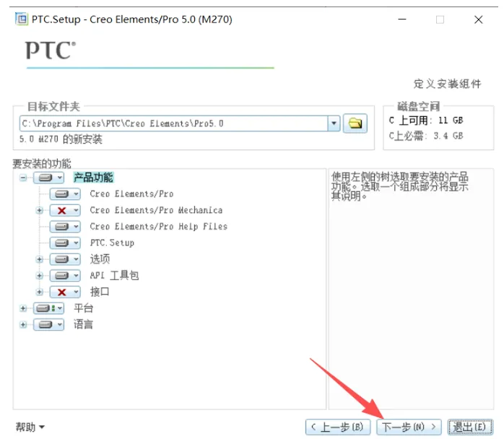Screen dimensions: 504x439
Task: Select Creo Elements/Pro tree item
Action: pyautogui.click(x=131, y=194)
